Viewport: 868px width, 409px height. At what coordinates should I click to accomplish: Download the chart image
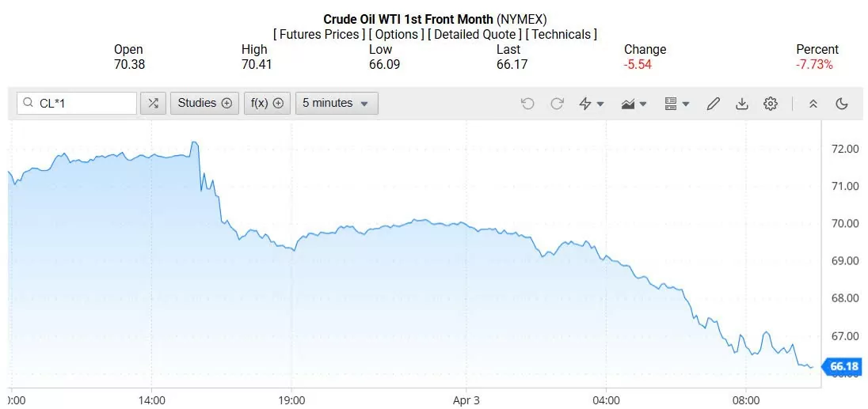[742, 104]
